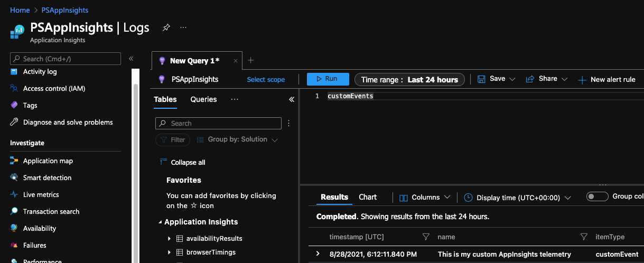Open Failures page
The width and height of the screenshot is (644, 263).
pyautogui.click(x=34, y=246)
